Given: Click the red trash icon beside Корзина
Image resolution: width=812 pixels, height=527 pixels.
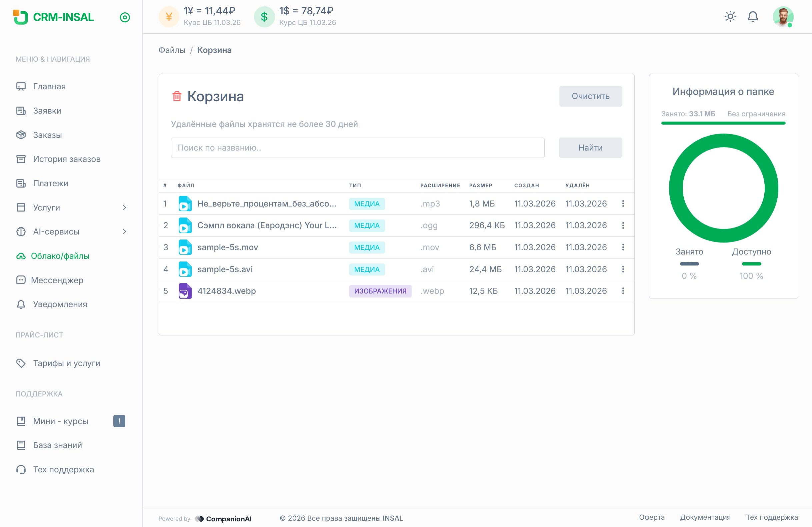Looking at the screenshot, I should [x=177, y=97].
